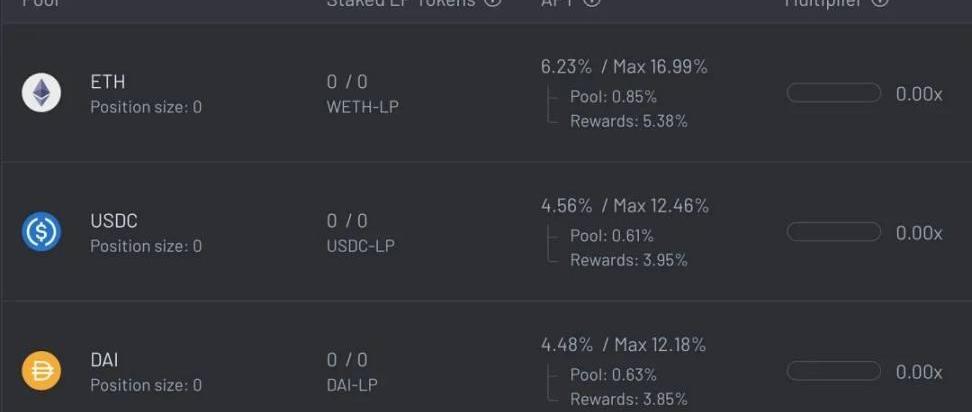
Task: Click USDC APY 4.56% / Max 12.46%
Action: pyautogui.click(x=624, y=206)
